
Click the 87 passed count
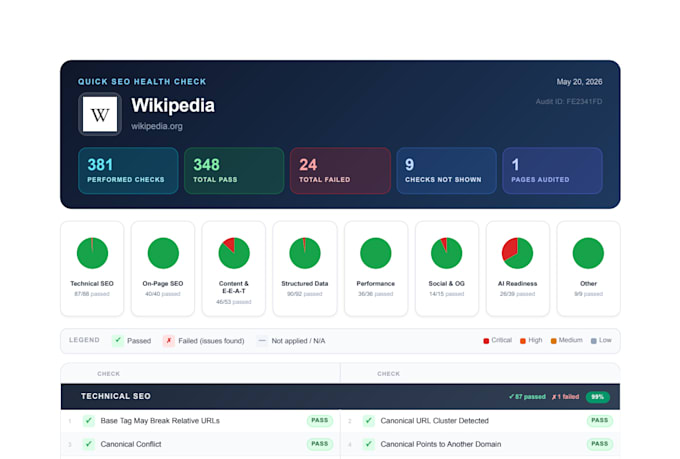click(x=527, y=397)
